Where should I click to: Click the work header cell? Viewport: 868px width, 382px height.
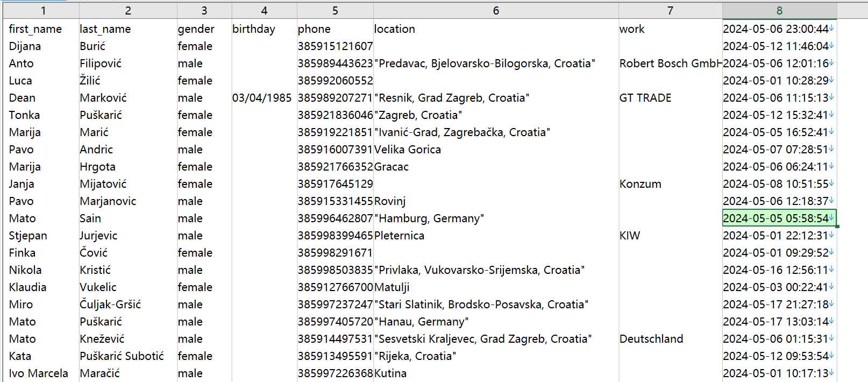pyautogui.click(x=670, y=29)
